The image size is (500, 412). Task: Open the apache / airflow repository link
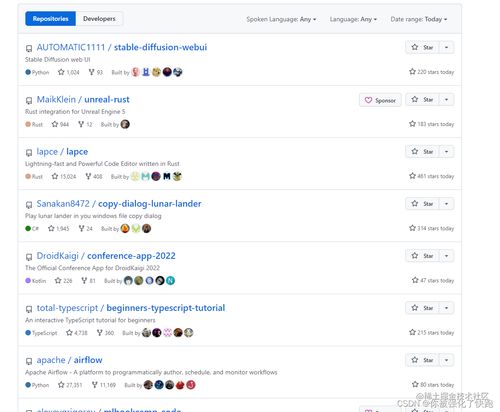point(69,360)
